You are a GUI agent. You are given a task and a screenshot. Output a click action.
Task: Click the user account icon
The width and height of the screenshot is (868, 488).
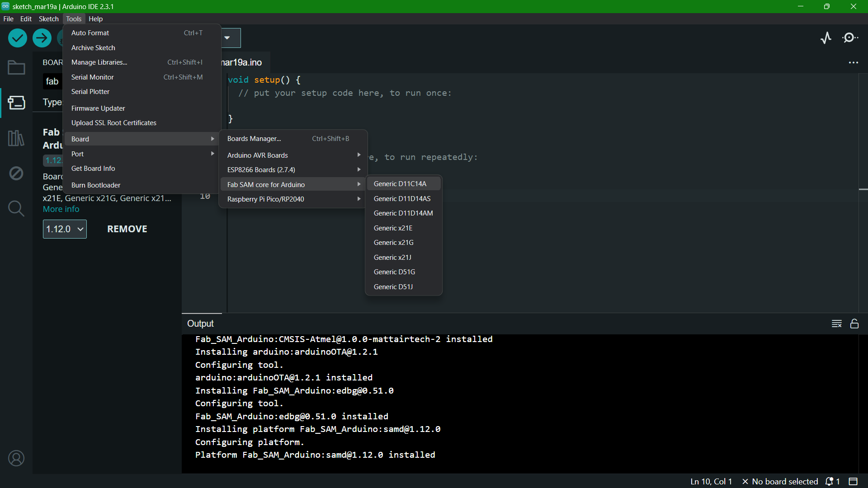(x=16, y=458)
